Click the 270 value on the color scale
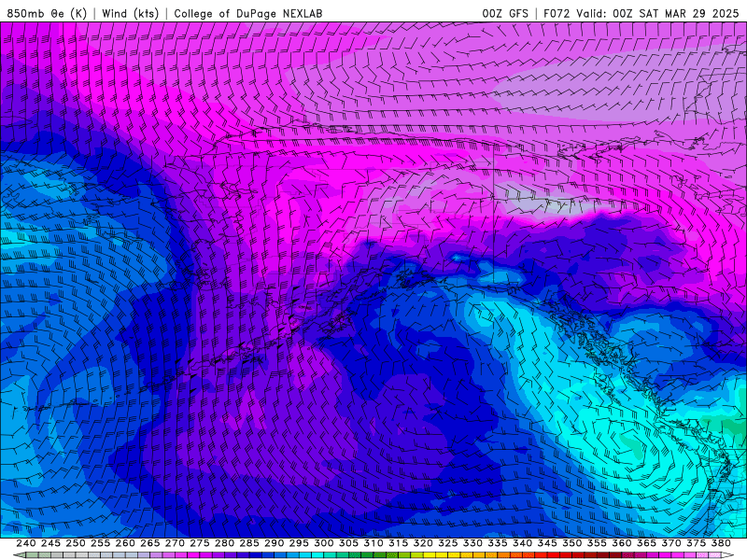The height and width of the screenshot is (560, 747). tap(175, 543)
